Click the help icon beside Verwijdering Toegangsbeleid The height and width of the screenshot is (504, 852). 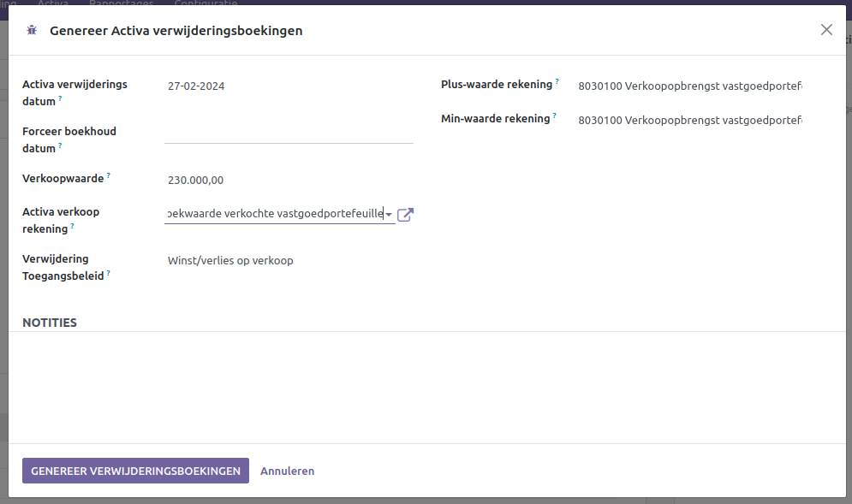point(110,273)
